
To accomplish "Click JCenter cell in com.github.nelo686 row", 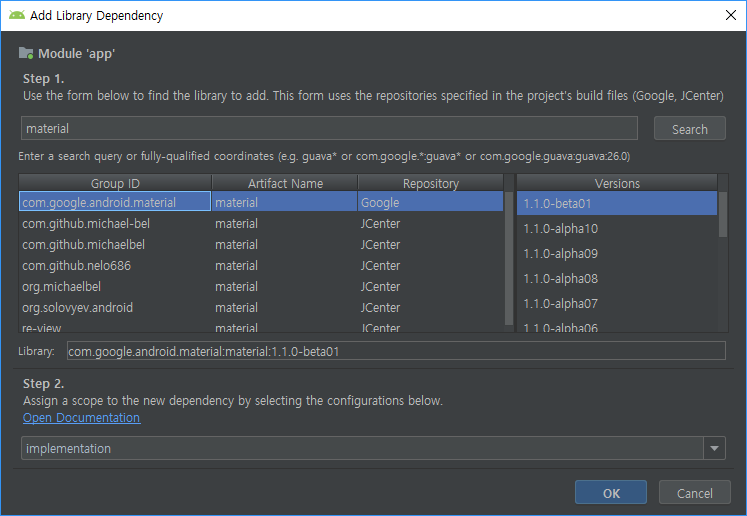I will click(x=431, y=265).
